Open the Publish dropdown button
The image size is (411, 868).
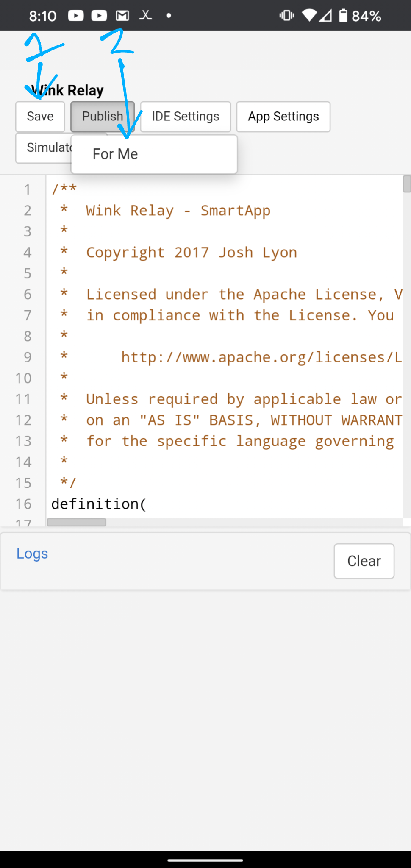[103, 117]
